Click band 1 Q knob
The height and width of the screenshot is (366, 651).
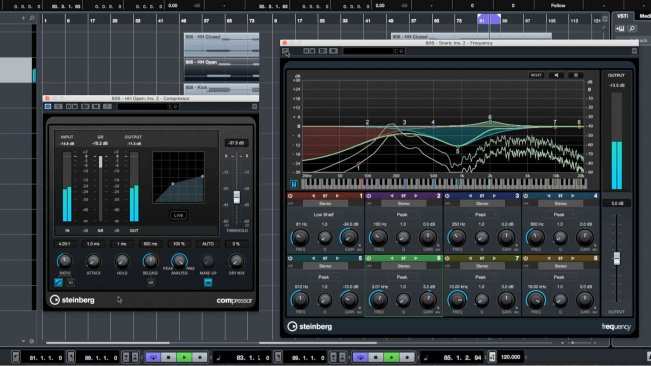pos(325,238)
